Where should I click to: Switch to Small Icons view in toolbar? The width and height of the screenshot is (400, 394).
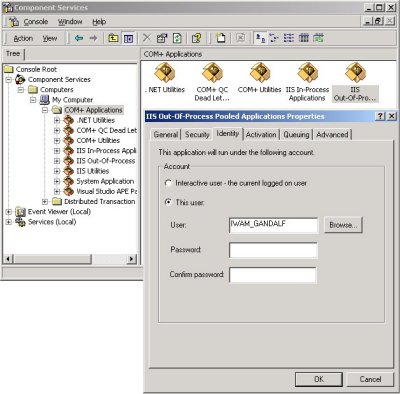pyautogui.click(x=274, y=38)
